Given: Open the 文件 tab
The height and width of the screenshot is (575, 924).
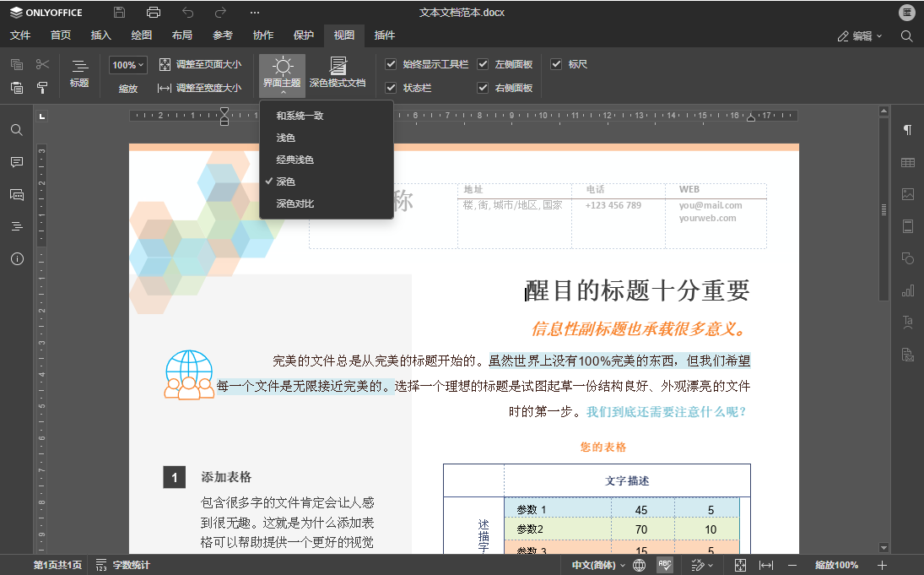Looking at the screenshot, I should point(20,35).
